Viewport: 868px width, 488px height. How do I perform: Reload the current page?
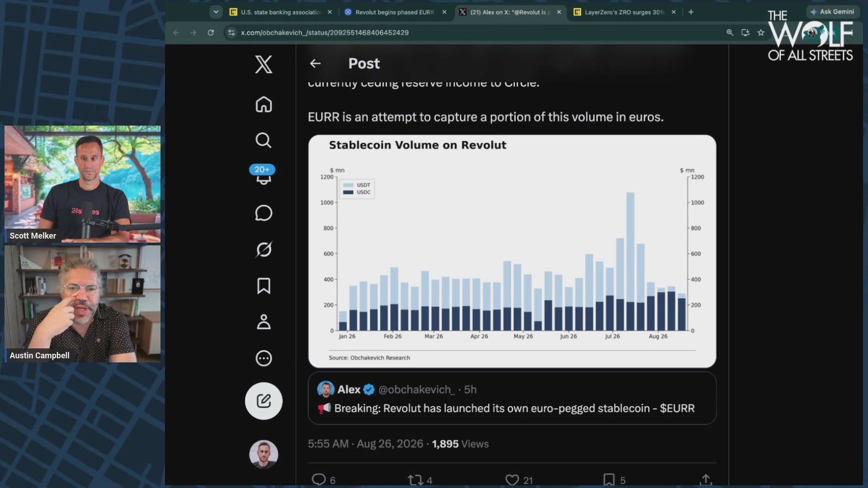tap(211, 33)
